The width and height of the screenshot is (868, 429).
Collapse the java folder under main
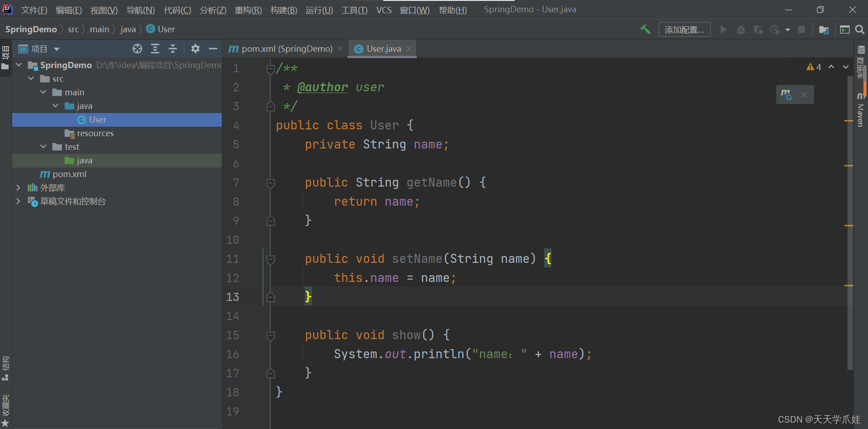(x=56, y=106)
